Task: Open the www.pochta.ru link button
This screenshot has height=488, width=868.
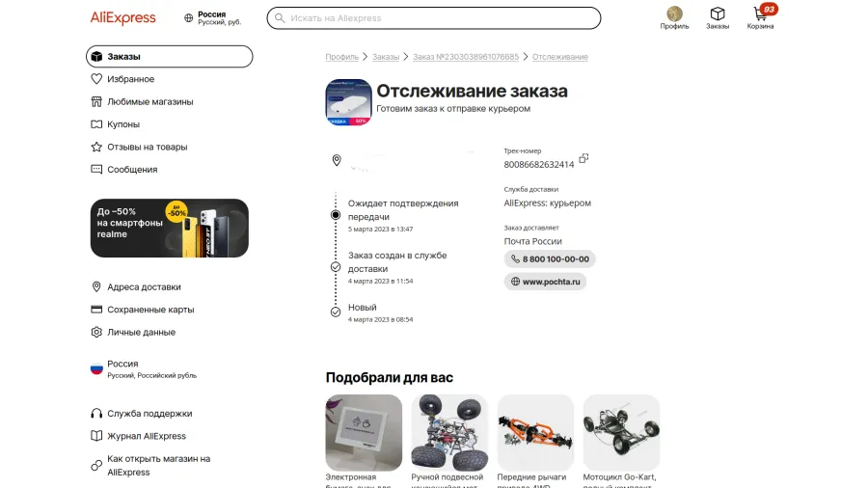Action: (545, 282)
